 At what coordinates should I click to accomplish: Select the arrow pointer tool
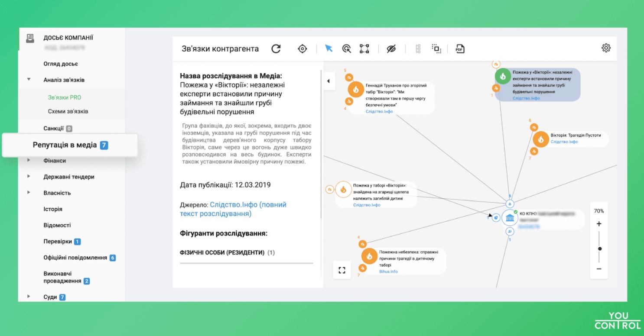point(329,48)
